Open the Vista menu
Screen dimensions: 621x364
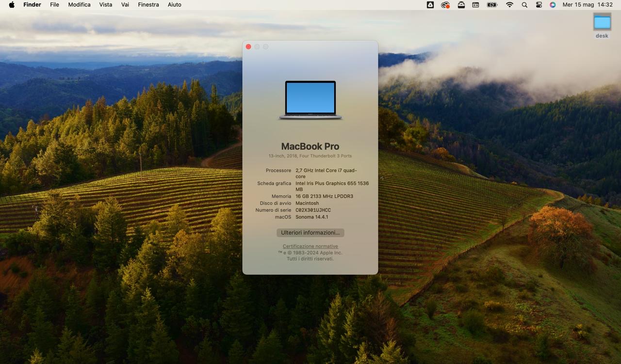pos(105,5)
